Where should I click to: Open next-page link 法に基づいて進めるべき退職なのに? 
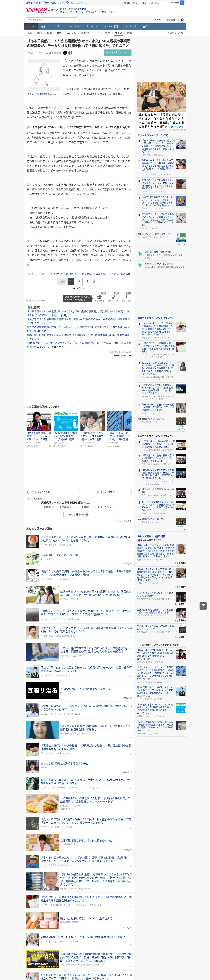(x=79, y=274)
